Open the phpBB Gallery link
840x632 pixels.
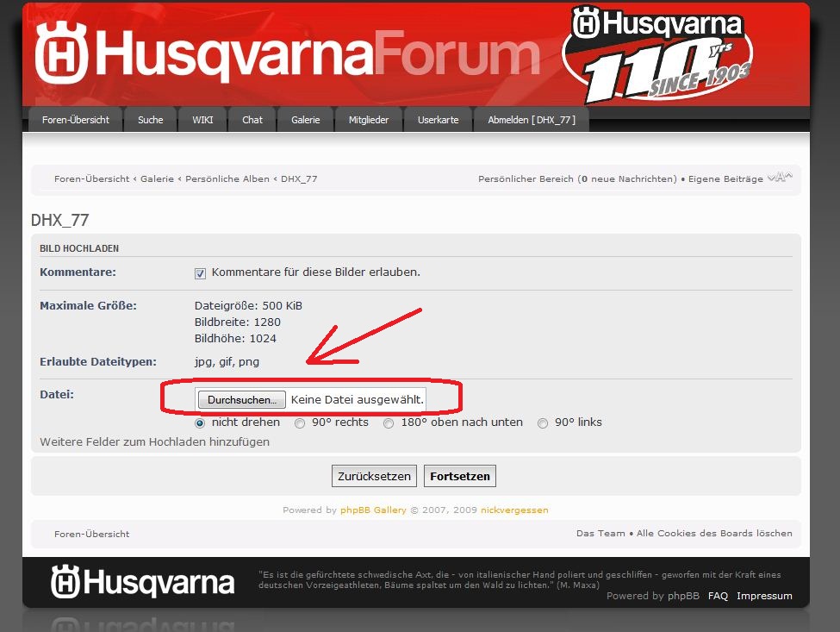pyautogui.click(x=373, y=510)
